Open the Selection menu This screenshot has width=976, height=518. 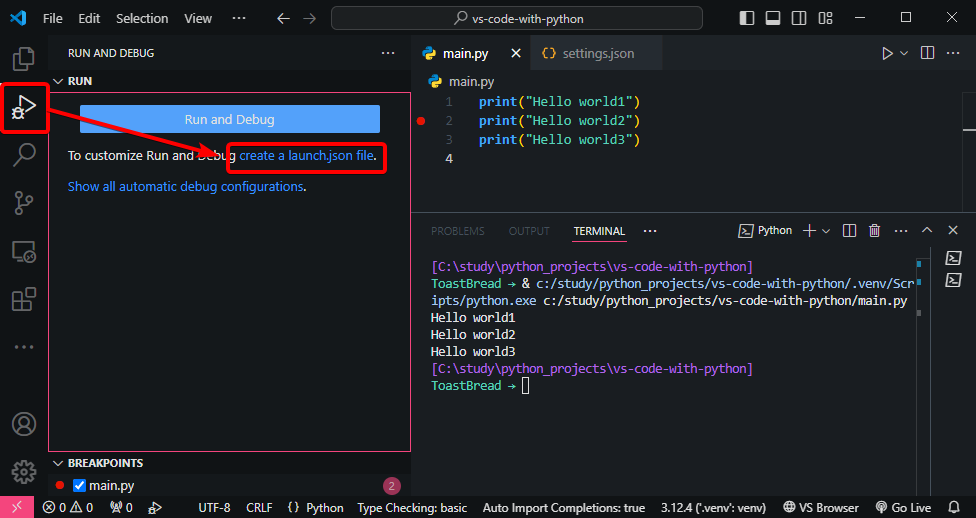tap(142, 19)
